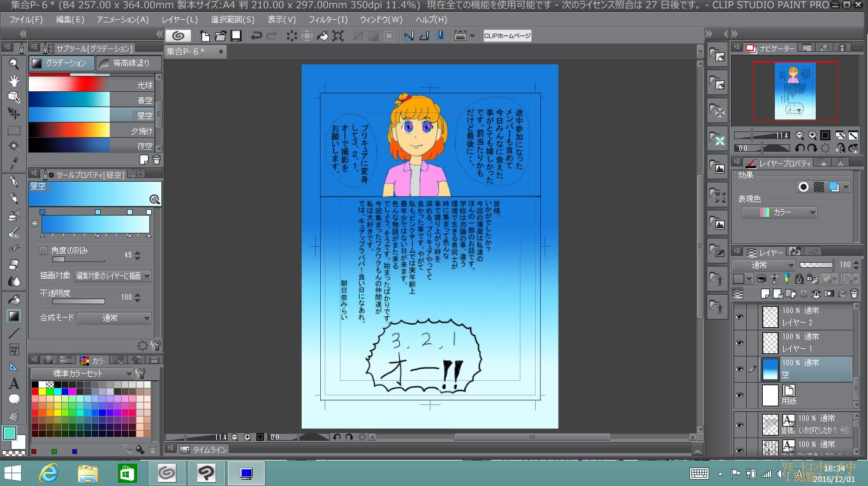
Task: Select the Text tool
Action: click(x=13, y=383)
